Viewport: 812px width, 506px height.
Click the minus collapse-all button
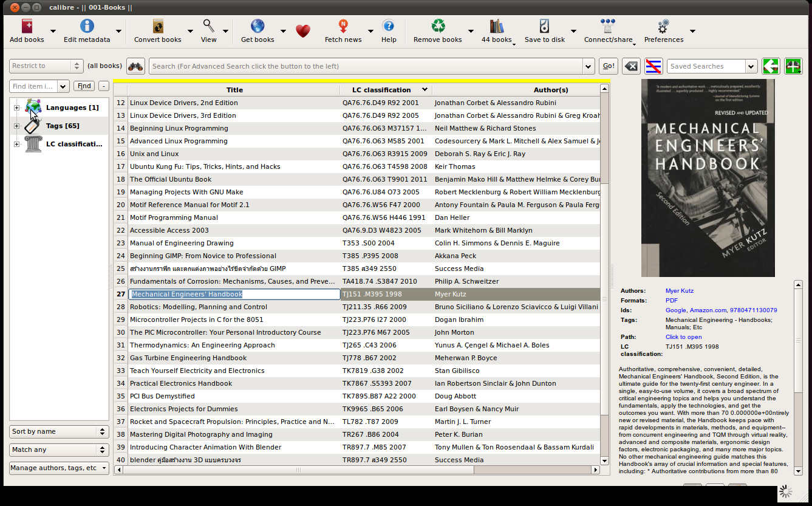click(103, 86)
